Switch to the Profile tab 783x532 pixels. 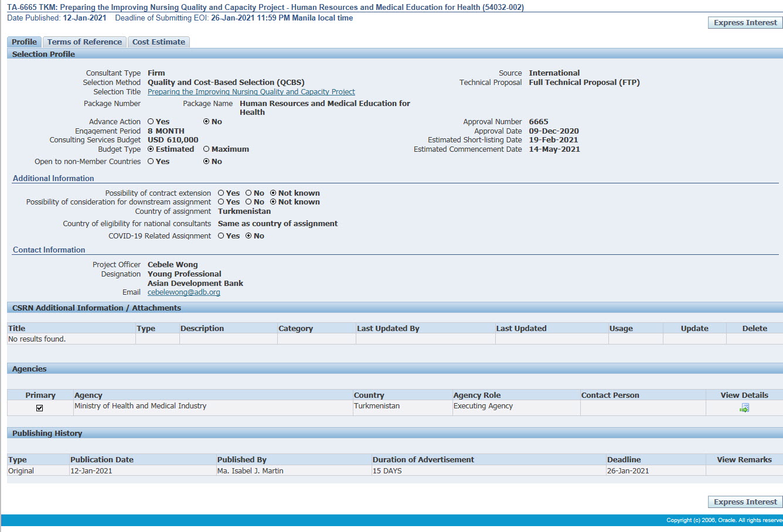pos(24,42)
